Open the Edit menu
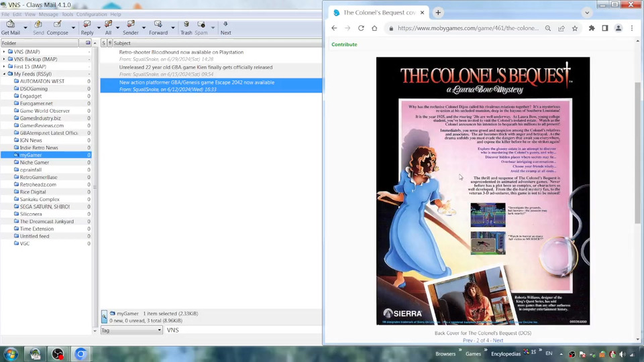644x362 pixels. pyautogui.click(x=17, y=14)
